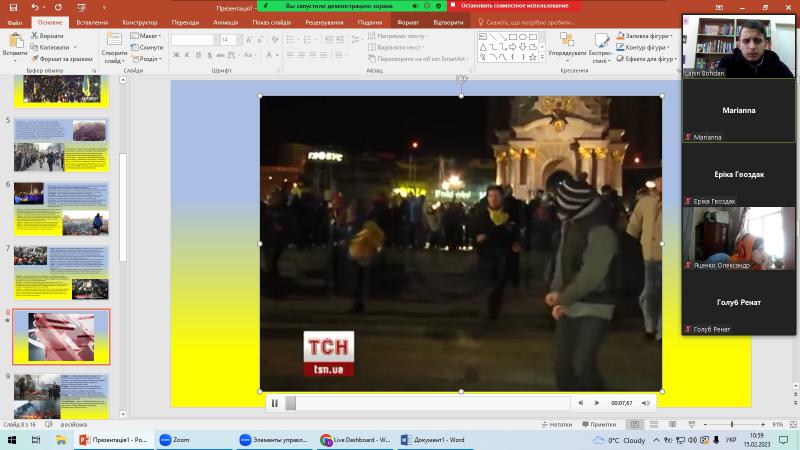Open the Файл tab
800x450 pixels.
[15, 22]
